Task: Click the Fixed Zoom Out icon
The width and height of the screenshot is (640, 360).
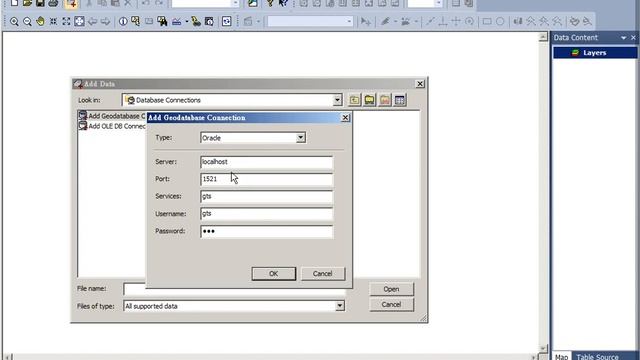Action: [66, 21]
